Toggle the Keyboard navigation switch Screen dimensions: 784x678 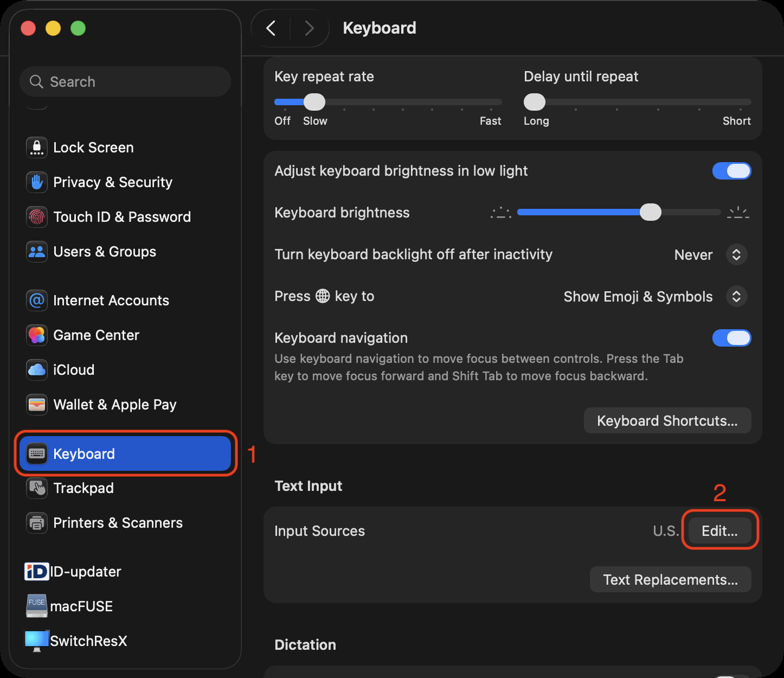click(731, 338)
